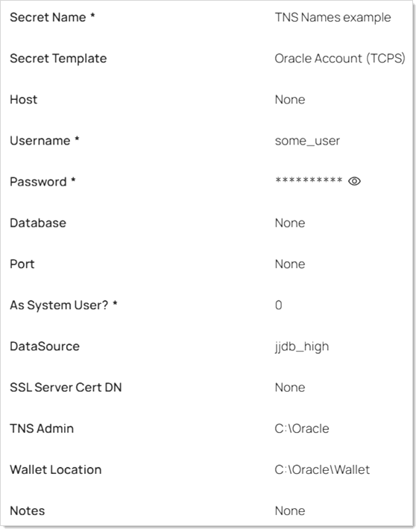Click the Wallet Location label
The height and width of the screenshot is (532, 419).
[x=56, y=469]
